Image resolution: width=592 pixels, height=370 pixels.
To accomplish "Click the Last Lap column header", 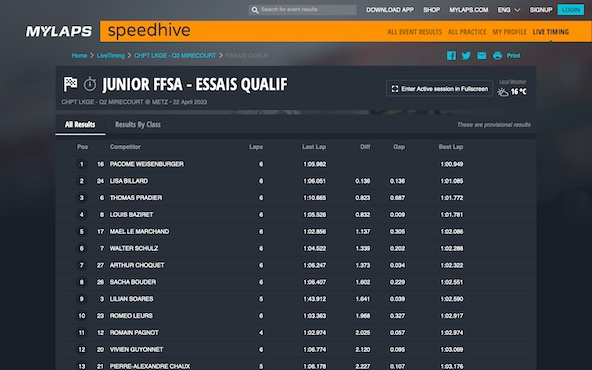I will click(x=314, y=147).
